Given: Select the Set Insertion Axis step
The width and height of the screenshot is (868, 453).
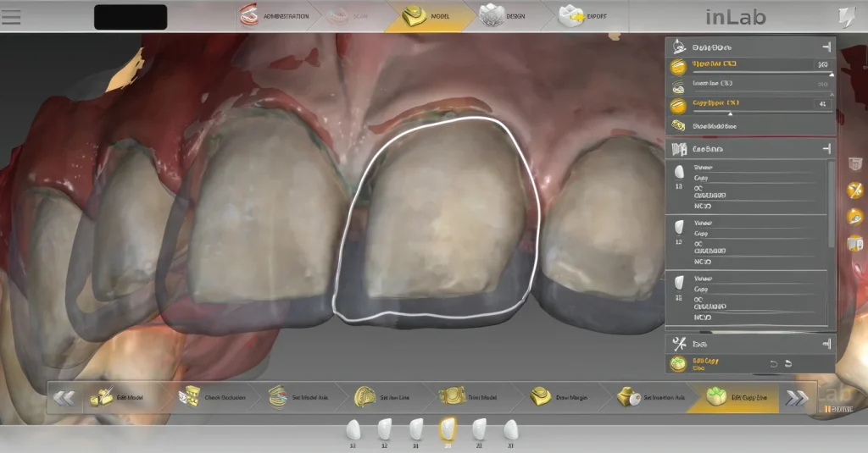Looking at the screenshot, I should click(x=628, y=396).
